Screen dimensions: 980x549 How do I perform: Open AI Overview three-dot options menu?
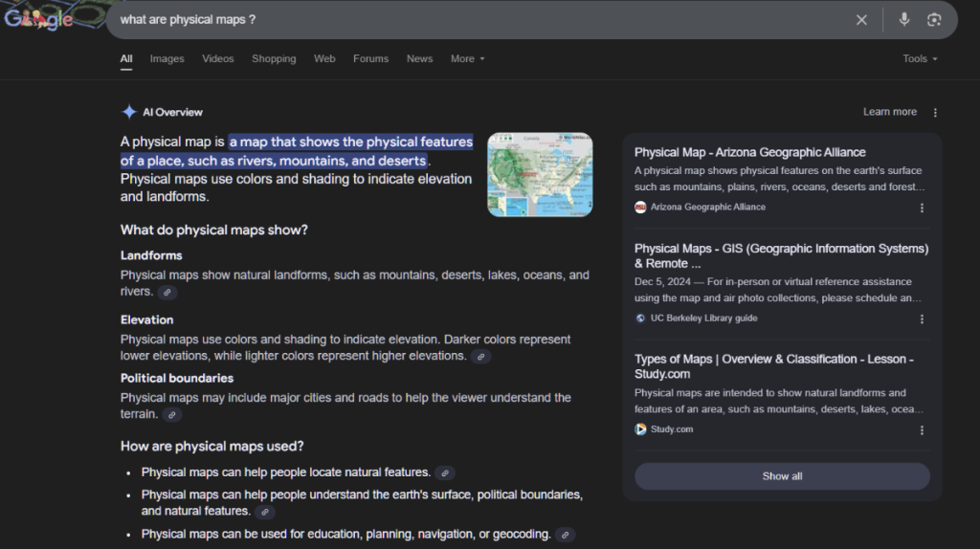pyautogui.click(x=935, y=113)
